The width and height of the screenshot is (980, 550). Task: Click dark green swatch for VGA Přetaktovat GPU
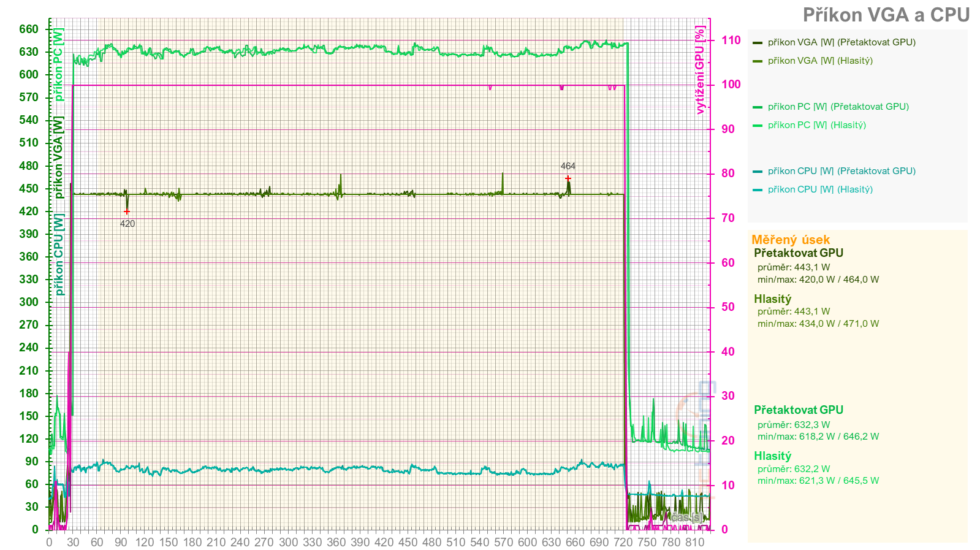tap(758, 43)
